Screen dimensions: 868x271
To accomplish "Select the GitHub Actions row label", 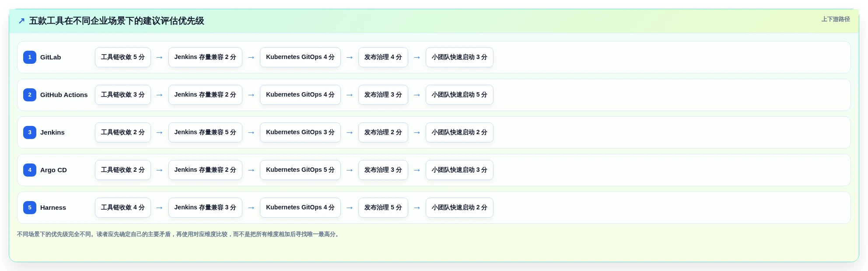I will 64,95.
